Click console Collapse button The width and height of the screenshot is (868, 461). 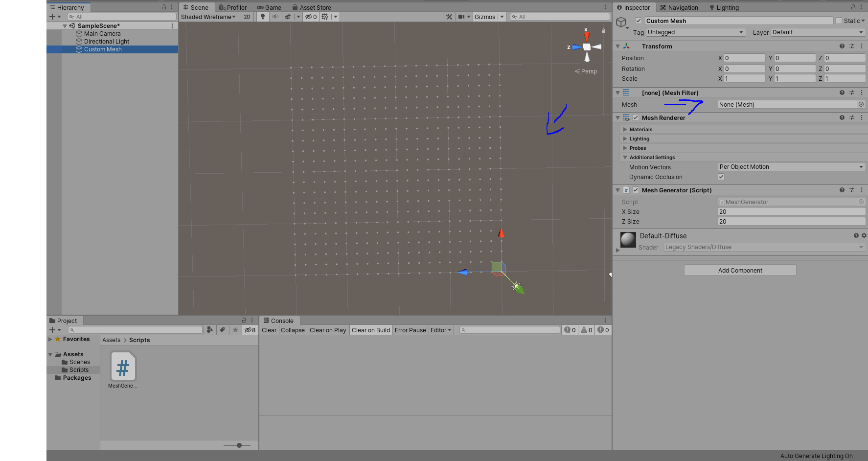point(293,330)
